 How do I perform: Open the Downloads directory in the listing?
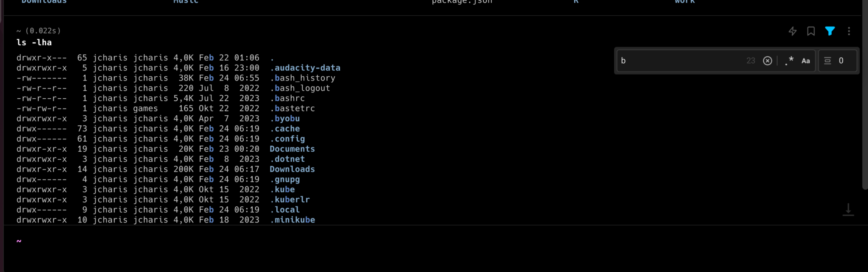[292, 169]
